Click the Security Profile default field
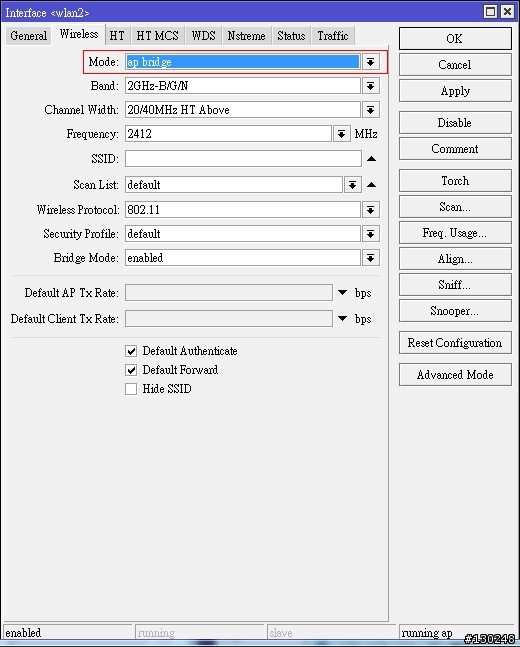The height and width of the screenshot is (647, 520). [243, 234]
